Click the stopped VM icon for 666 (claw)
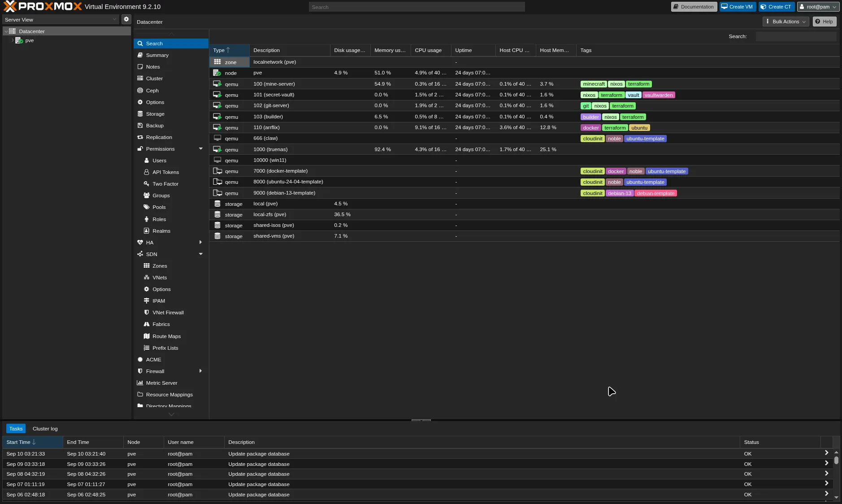The height and width of the screenshot is (504, 842). click(217, 138)
